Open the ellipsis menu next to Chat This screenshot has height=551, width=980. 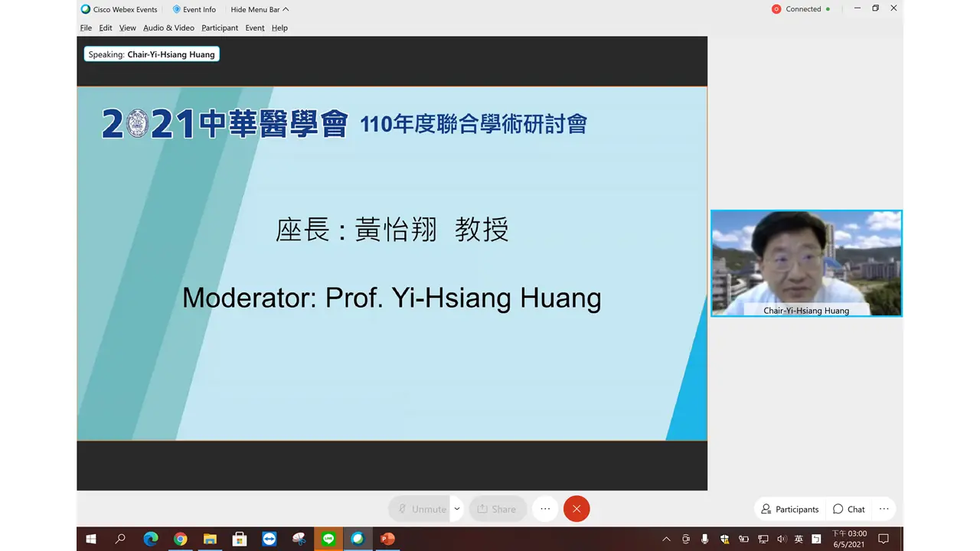[884, 509]
